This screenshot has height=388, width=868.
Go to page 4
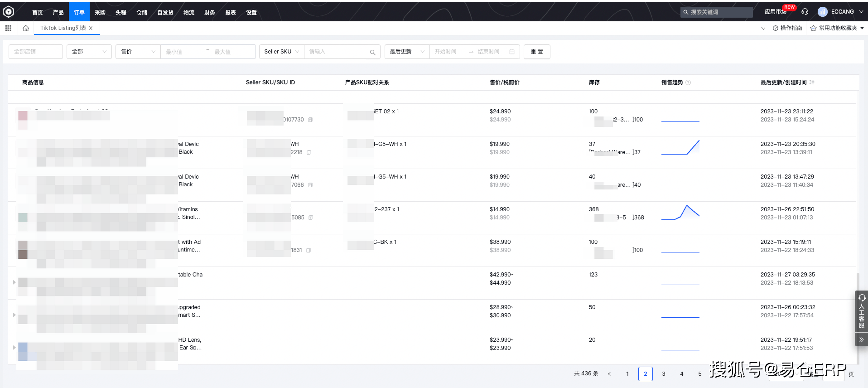click(x=682, y=374)
